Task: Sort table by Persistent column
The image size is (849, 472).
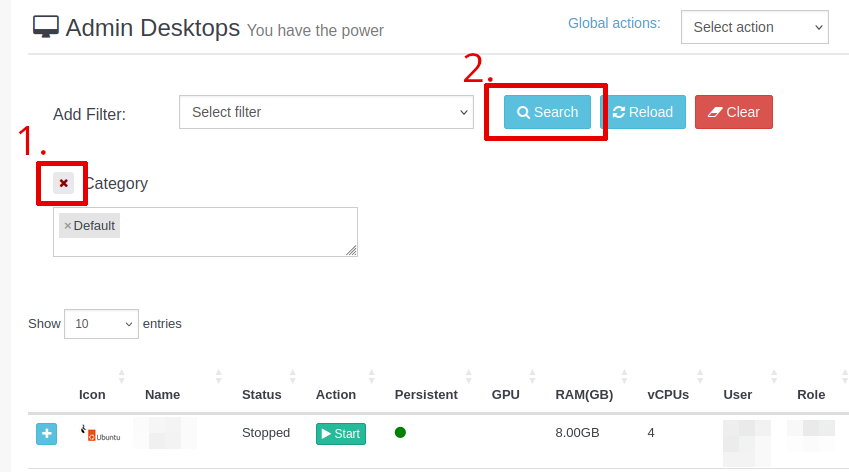Action: click(426, 395)
